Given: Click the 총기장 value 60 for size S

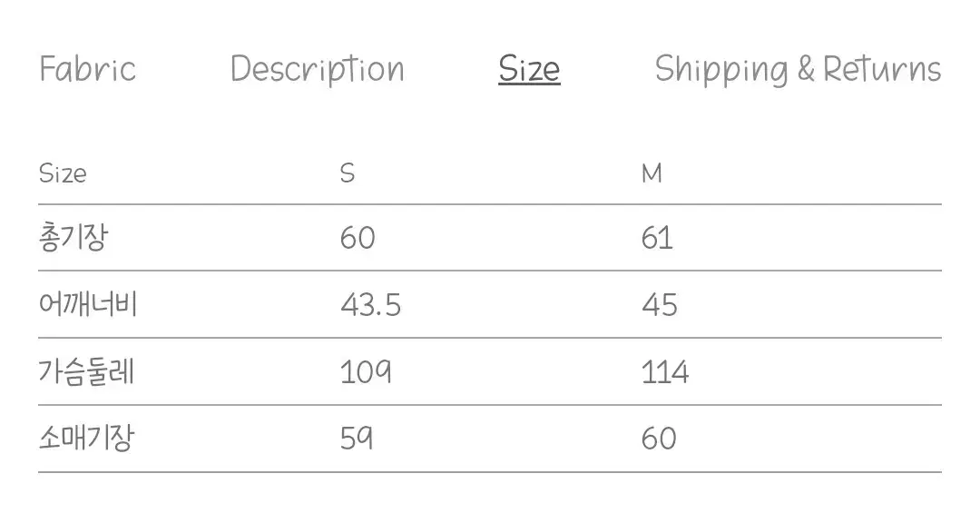Looking at the screenshot, I should [x=358, y=238].
